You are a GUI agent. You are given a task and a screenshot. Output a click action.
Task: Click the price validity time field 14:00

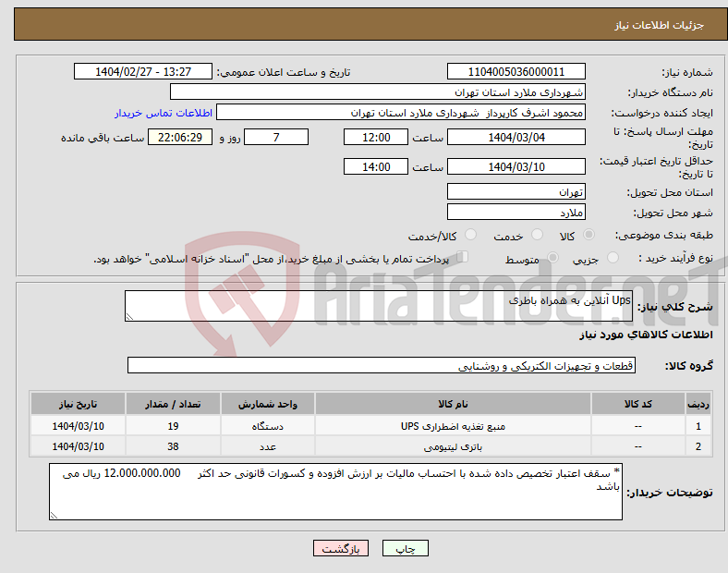pyautogui.click(x=376, y=166)
